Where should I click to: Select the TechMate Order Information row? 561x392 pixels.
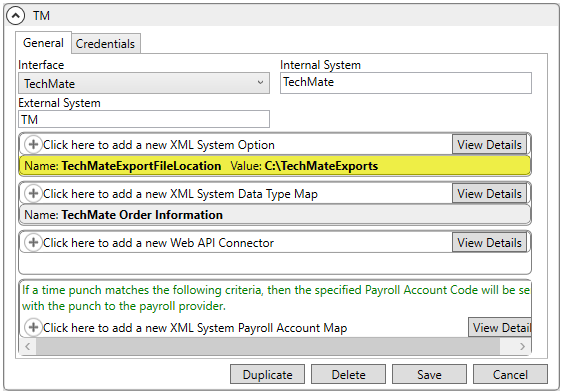pos(275,215)
